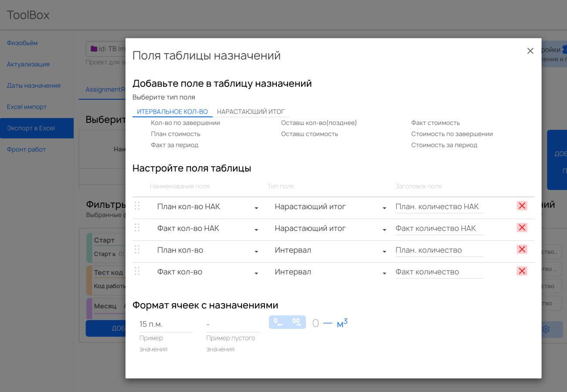Screen dimensions: 567x392
Task: Remove the 'План кол-во' row with red X
Action: pos(522,250)
